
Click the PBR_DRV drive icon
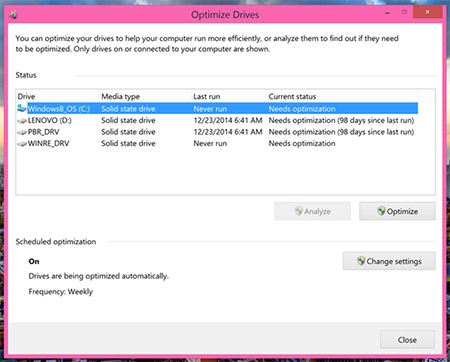coord(22,132)
